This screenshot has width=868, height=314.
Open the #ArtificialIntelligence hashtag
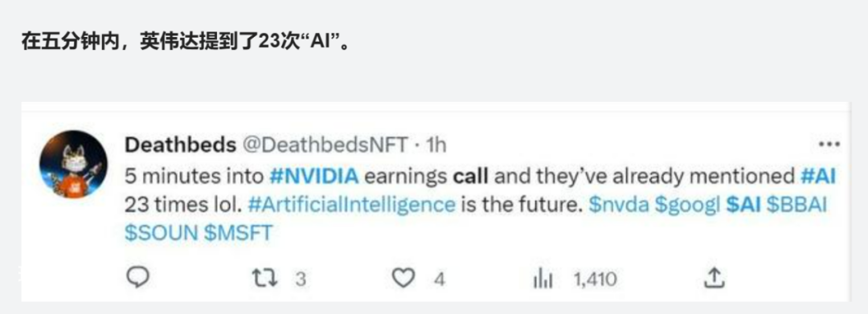click(351, 205)
